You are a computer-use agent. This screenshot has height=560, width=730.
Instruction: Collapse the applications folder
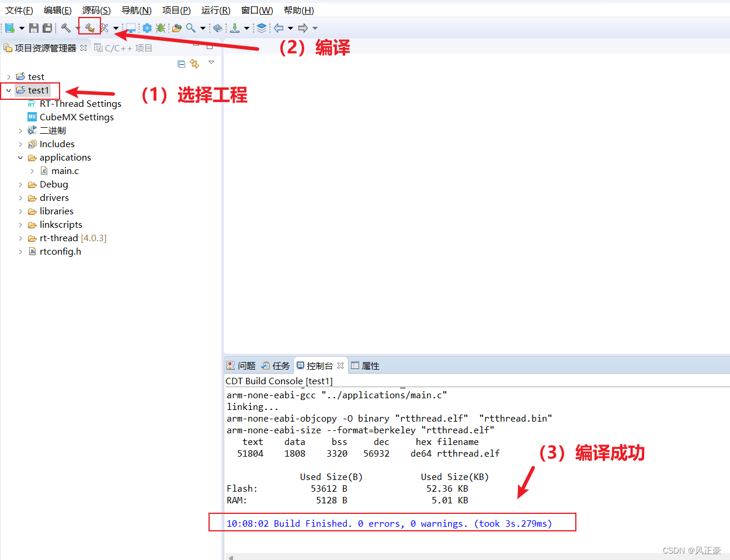[20, 157]
